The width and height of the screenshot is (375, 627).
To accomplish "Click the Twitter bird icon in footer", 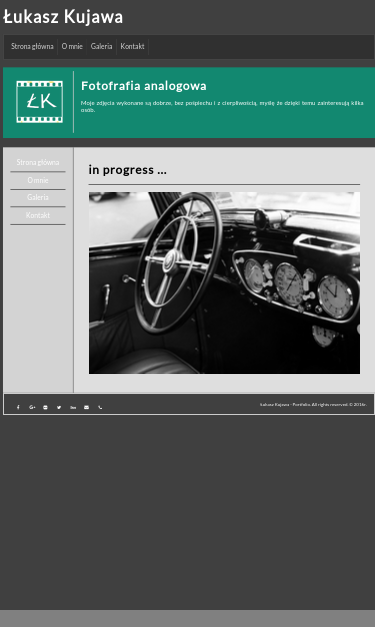I will tap(59, 407).
